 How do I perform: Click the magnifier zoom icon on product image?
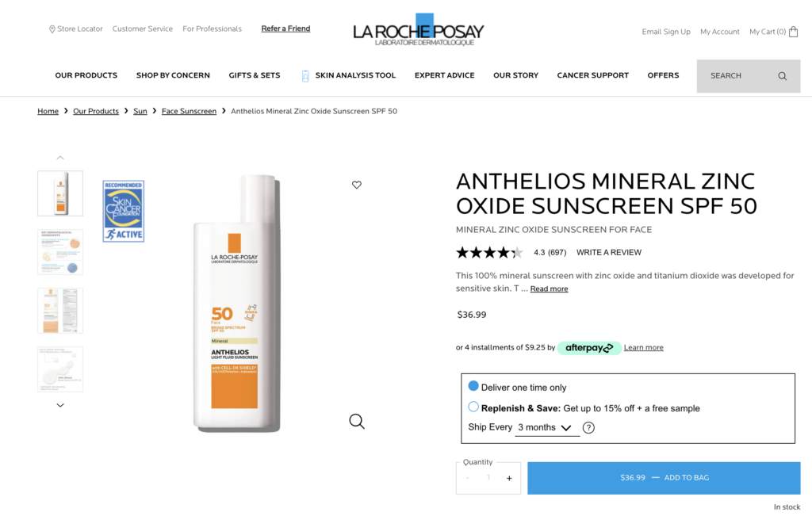coord(357,422)
